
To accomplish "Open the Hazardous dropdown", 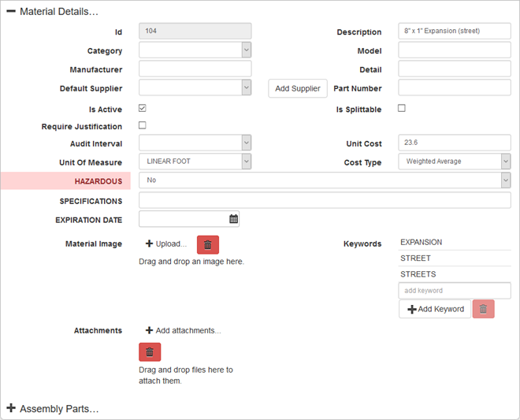I will 325,180.
